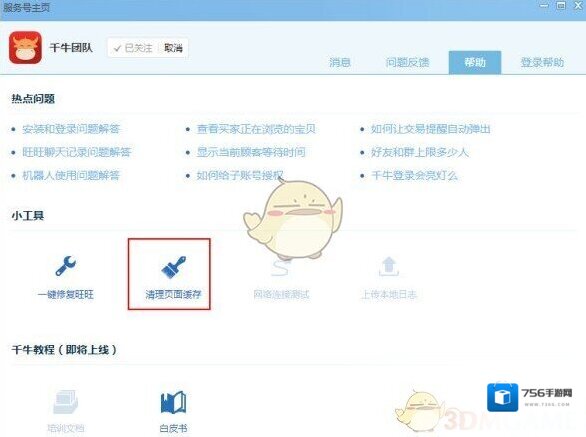The width and height of the screenshot is (586, 437).
Task: Open 旺旺聊天记录问题解答 link
Action: pos(77,152)
